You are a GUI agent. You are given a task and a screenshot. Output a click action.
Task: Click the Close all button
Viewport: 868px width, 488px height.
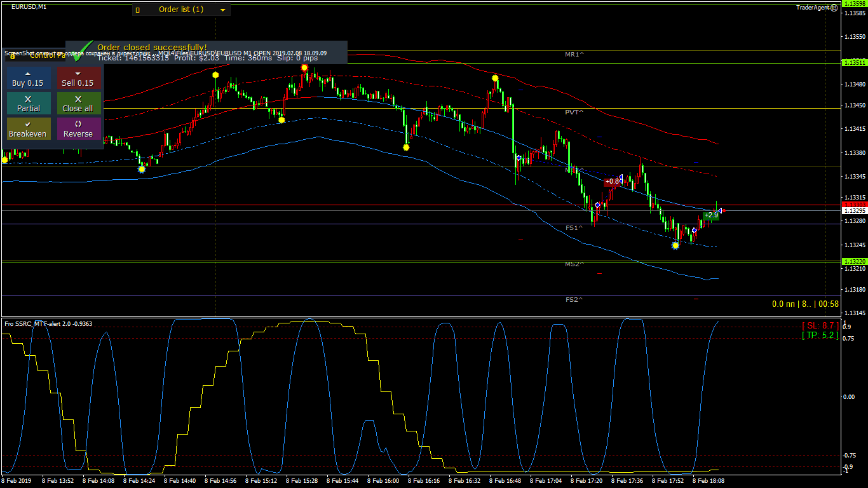tap(79, 104)
